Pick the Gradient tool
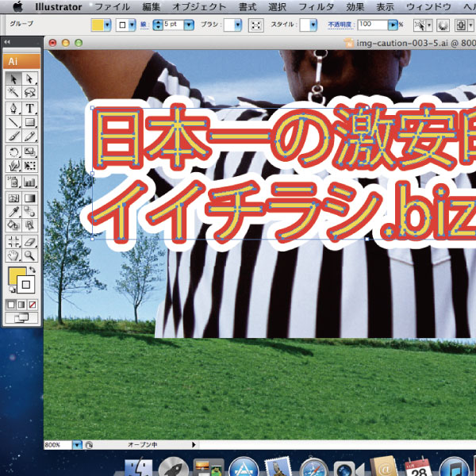This screenshot has width=476, height=476. (x=29, y=198)
